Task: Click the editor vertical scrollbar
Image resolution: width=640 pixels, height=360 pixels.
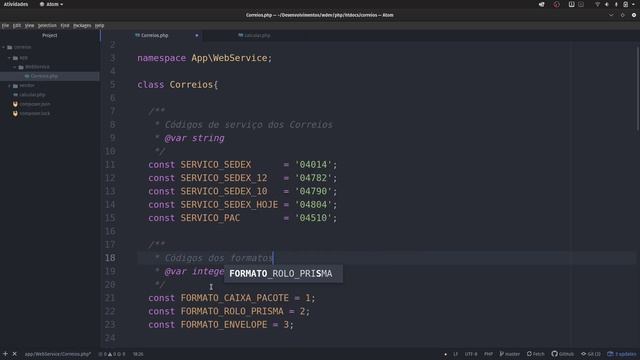Action: (x=638, y=89)
